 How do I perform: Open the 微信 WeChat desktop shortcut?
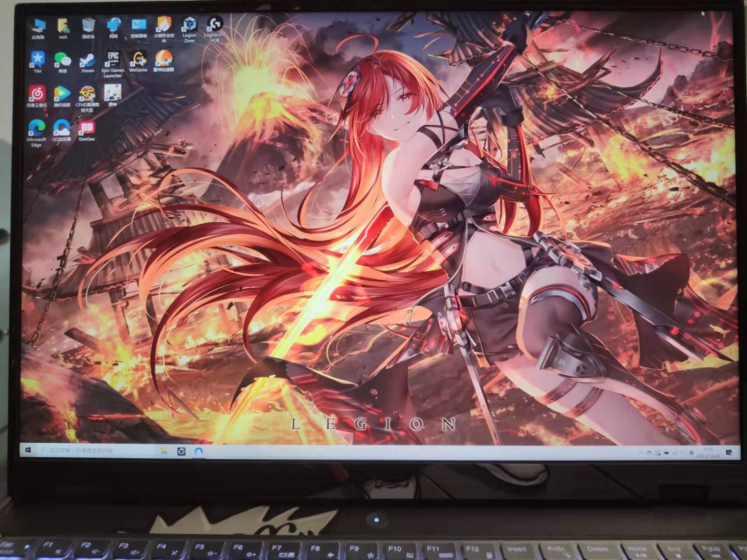pos(63,62)
